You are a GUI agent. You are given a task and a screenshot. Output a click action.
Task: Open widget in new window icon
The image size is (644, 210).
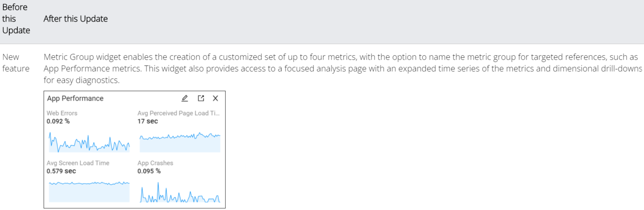pos(201,98)
